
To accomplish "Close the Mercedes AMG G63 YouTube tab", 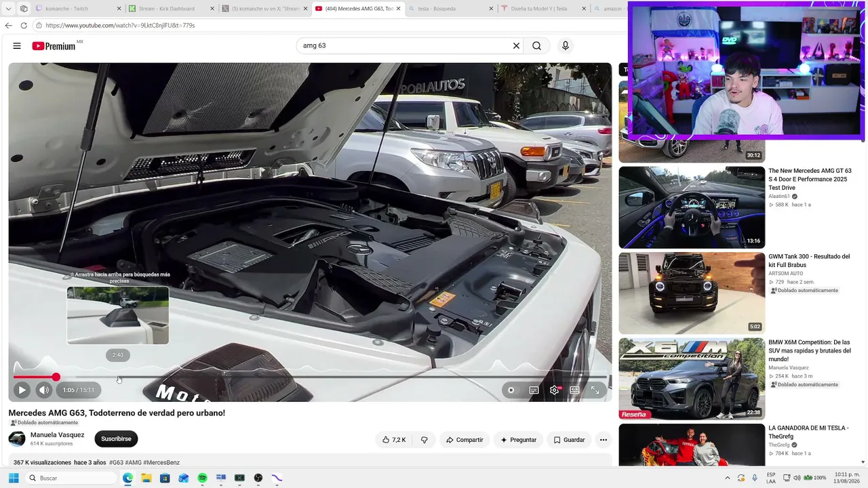I will pos(398,9).
